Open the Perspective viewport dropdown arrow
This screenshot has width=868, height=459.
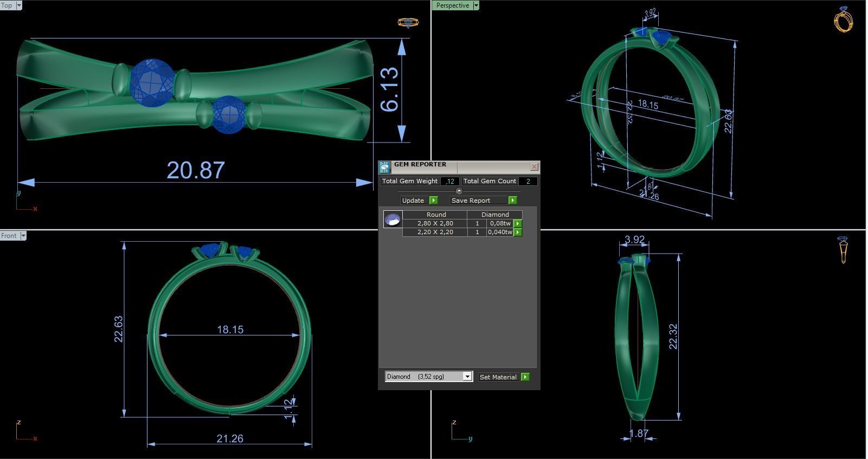point(476,5)
